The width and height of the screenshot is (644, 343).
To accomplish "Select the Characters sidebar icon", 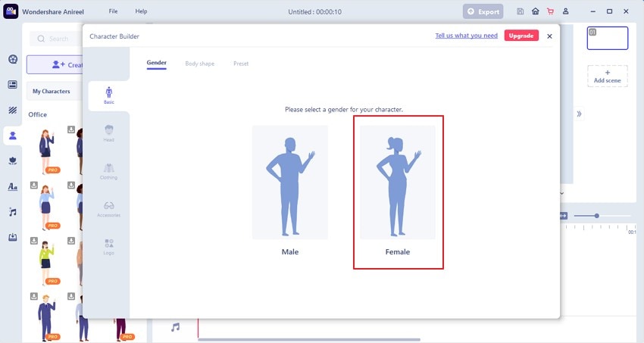I will pos(13,136).
